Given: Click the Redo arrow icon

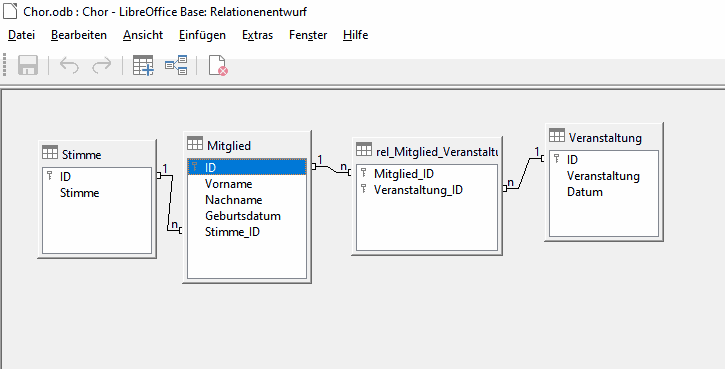Looking at the screenshot, I should 101,66.
